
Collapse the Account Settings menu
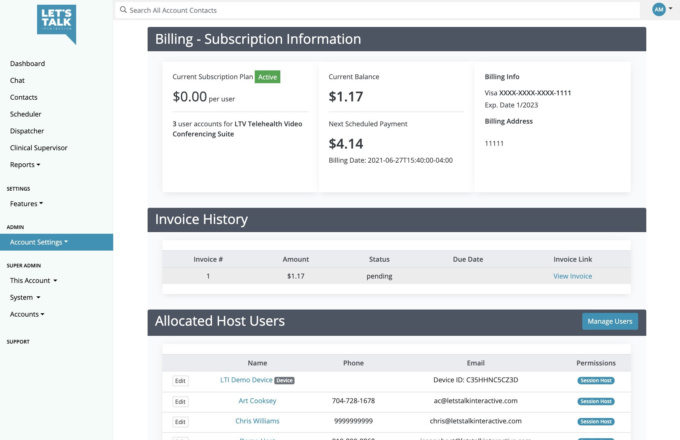pos(39,242)
